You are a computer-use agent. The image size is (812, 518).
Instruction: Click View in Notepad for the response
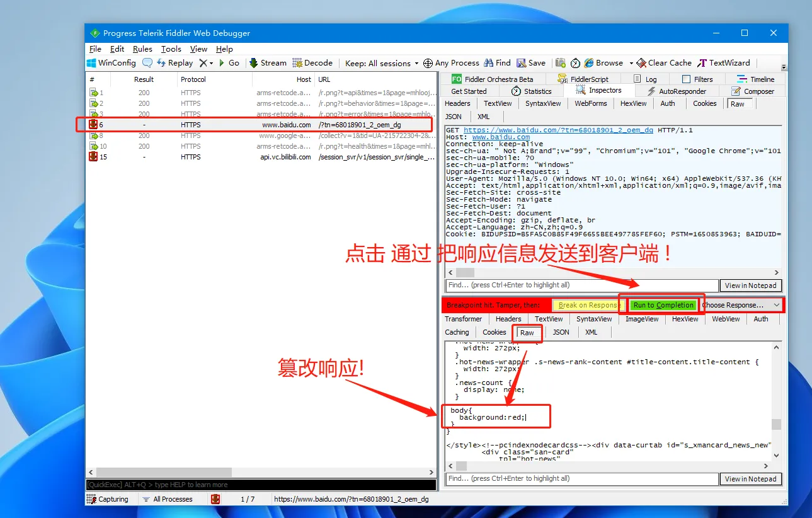(x=750, y=479)
